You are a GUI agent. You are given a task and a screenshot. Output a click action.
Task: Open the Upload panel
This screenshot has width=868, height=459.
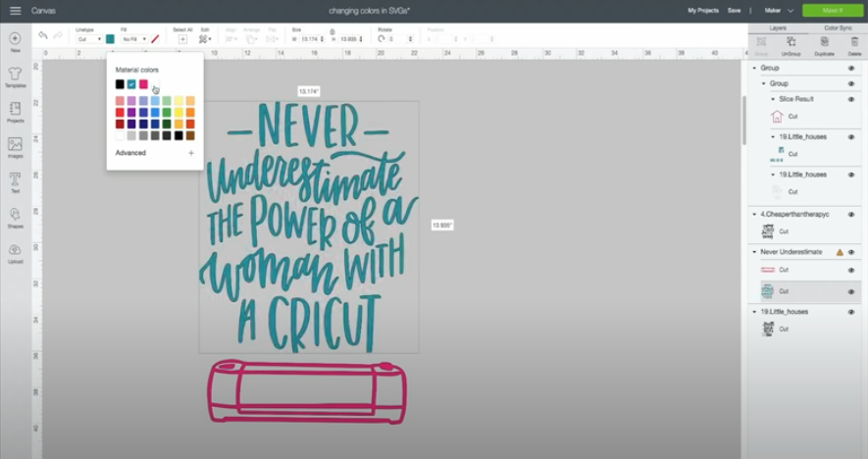click(x=15, y=253)
